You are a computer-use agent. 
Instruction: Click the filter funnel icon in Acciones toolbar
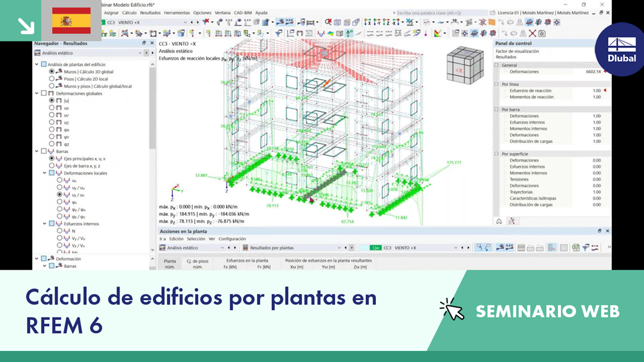click(x=585, y=248)
